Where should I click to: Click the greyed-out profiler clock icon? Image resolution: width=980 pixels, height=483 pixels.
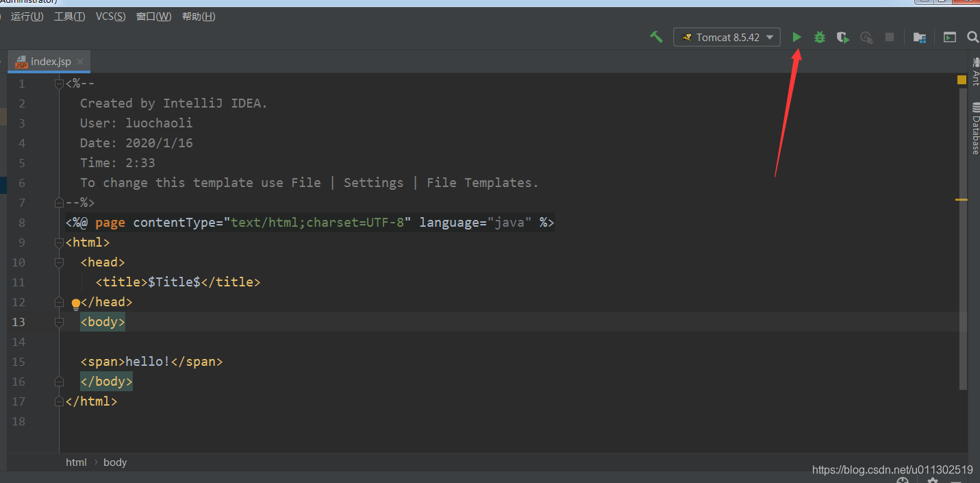point(866,38)
